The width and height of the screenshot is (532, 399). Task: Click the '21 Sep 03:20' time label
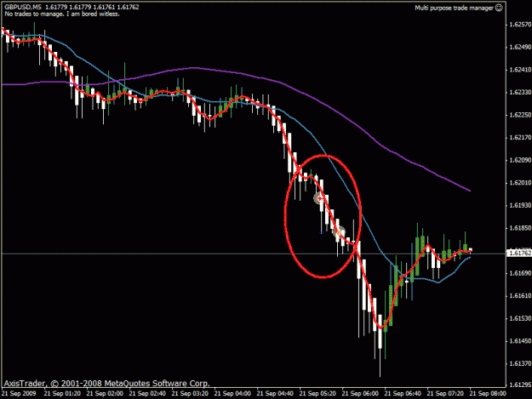click(x=190, y=394)
